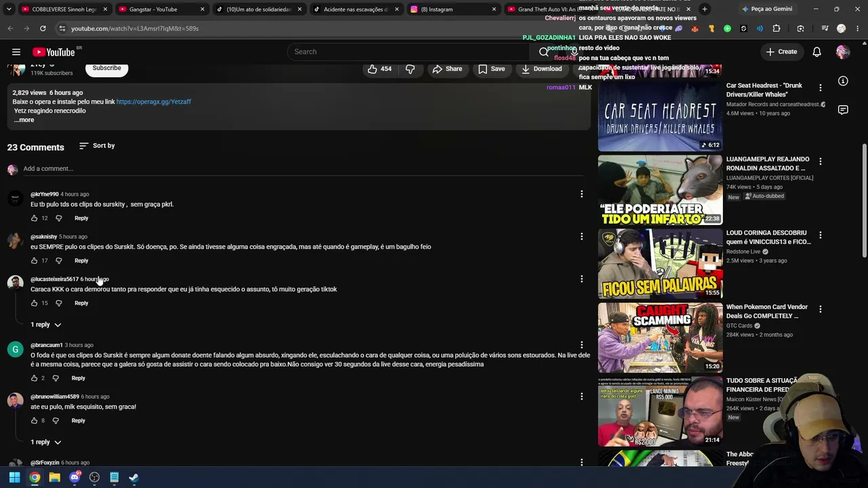This screenshot has width=868, height=488.
Task: Open Chrome media controls icon
Action: coord(825,28)
